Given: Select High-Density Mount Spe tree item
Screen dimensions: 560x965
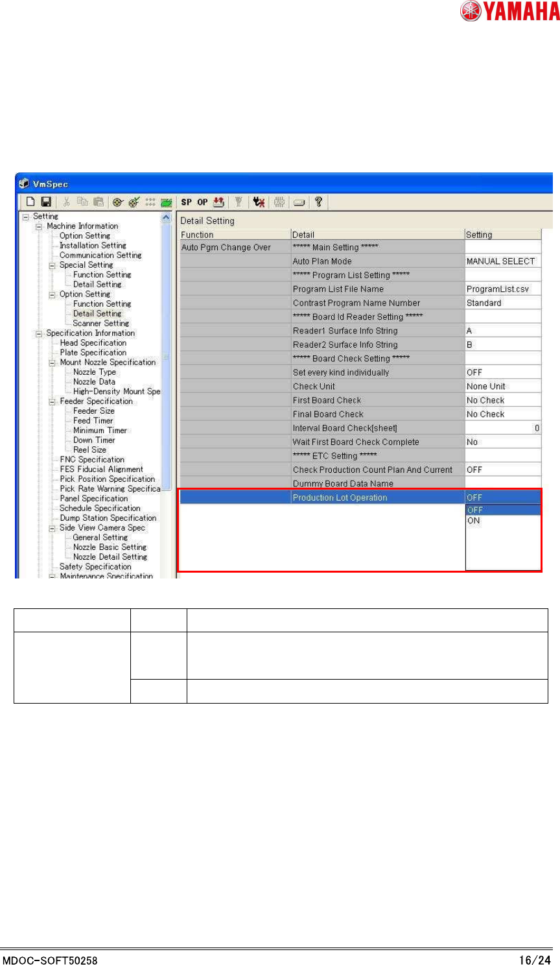Looking at the screenshot, I should [117, 392].
